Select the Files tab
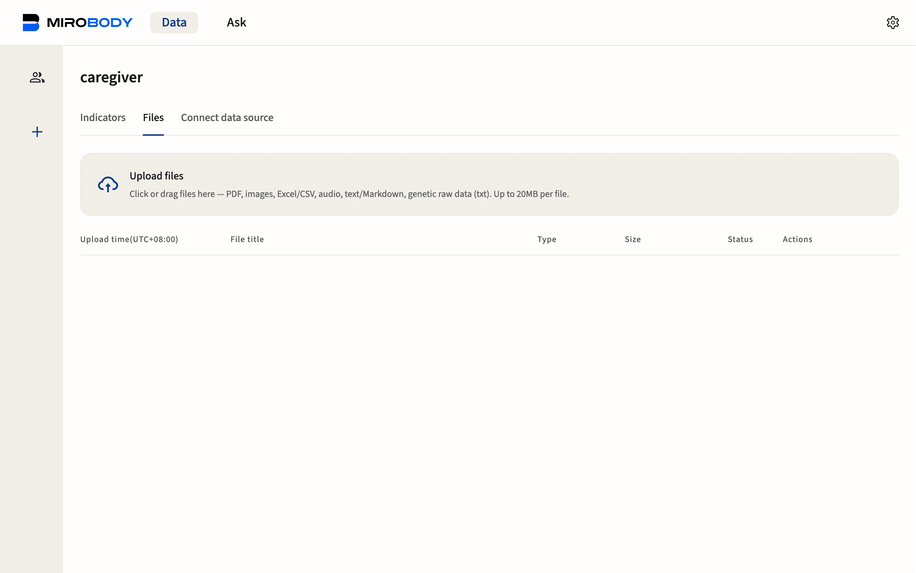The height and width of the screenshot is (573, 916). click(153, 117)
